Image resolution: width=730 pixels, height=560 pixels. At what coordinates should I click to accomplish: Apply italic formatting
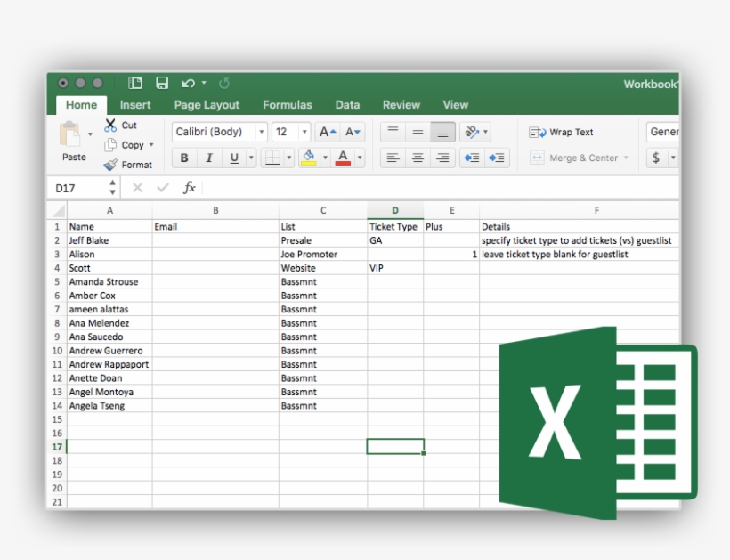click(x=207, y=158)
